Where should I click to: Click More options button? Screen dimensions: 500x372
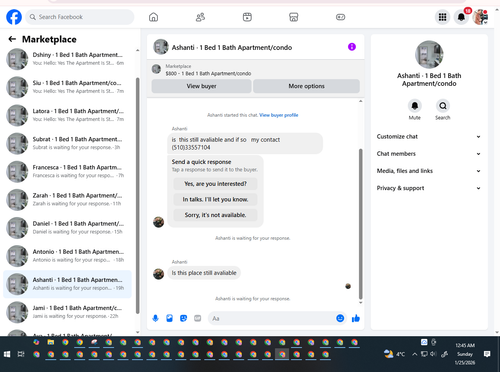[x=306, y=86]
